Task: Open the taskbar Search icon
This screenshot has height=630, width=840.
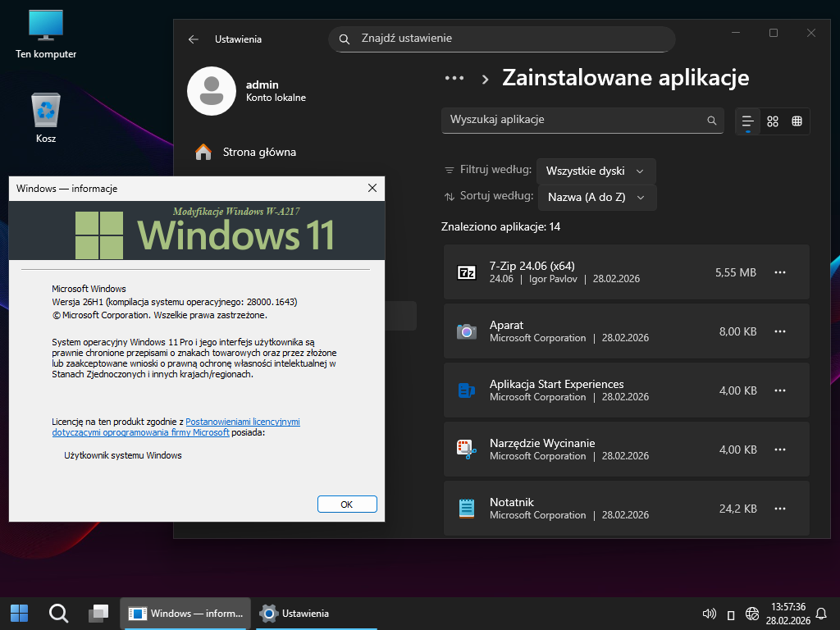Action: [x=58, y=613]
